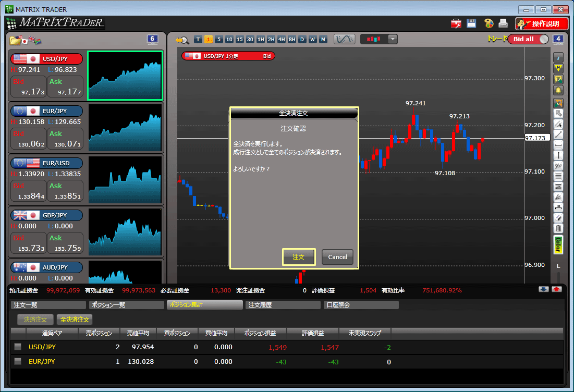
Task: Click the 決済注文 button
Action: click(35, 320)
